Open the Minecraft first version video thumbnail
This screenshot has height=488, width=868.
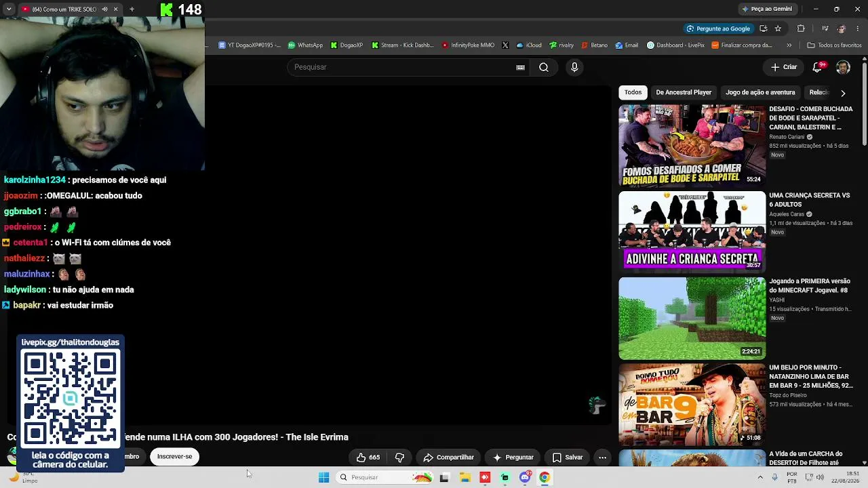[692, 318]
